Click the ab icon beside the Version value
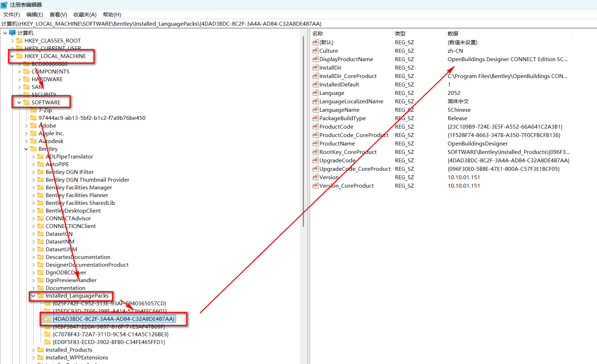 [x=315, y=177]
